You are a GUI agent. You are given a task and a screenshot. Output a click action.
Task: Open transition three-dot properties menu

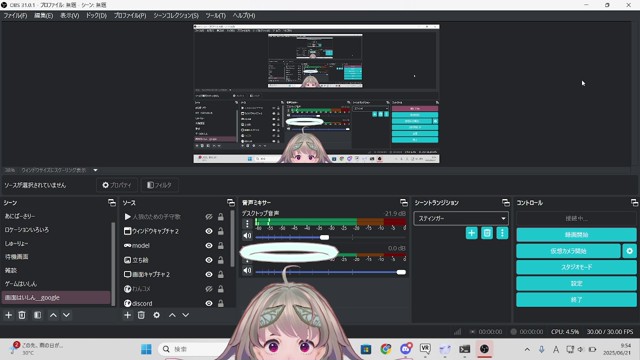[502, 233]
